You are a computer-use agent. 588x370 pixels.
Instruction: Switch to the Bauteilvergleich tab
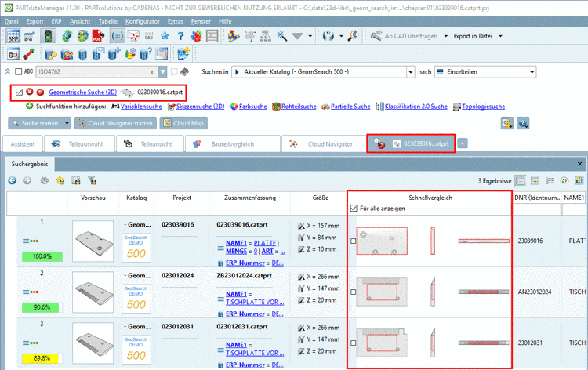click(x=232, y=144)
